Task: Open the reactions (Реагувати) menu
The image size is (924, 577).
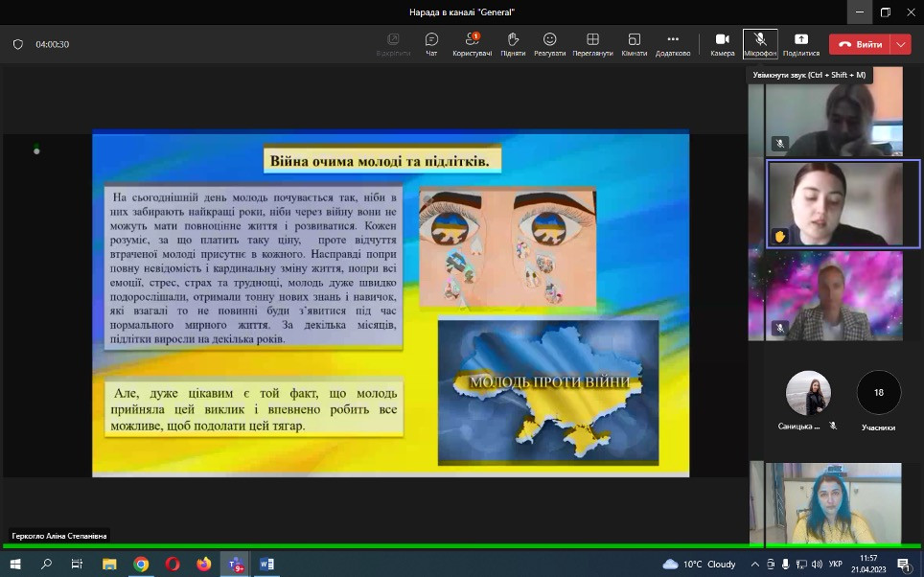Action: pyautogui.click(x=549, y=43)
